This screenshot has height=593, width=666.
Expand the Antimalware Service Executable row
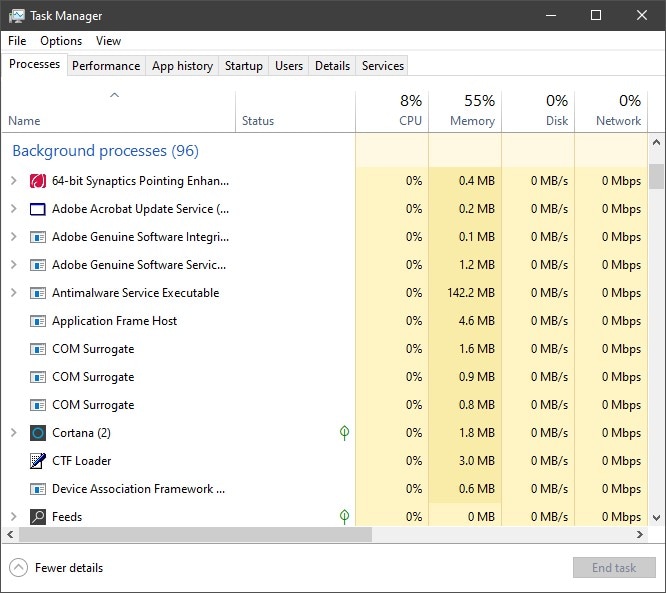tap(13, 293)
